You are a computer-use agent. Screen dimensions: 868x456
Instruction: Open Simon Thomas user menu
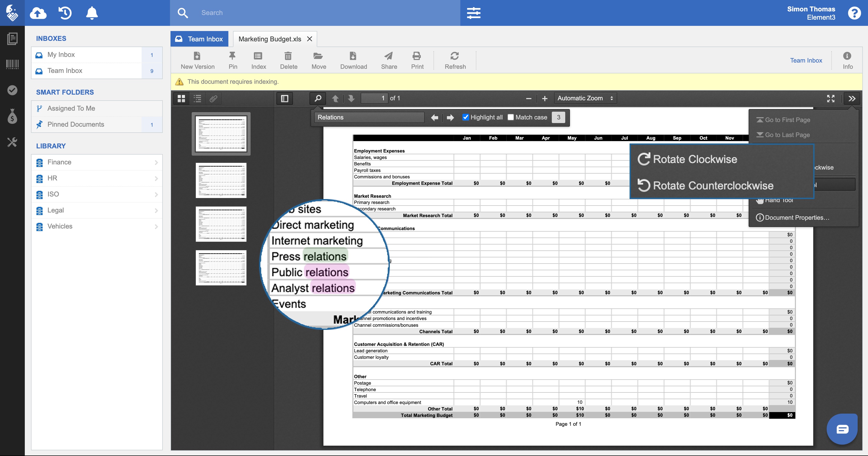[811, 13]
